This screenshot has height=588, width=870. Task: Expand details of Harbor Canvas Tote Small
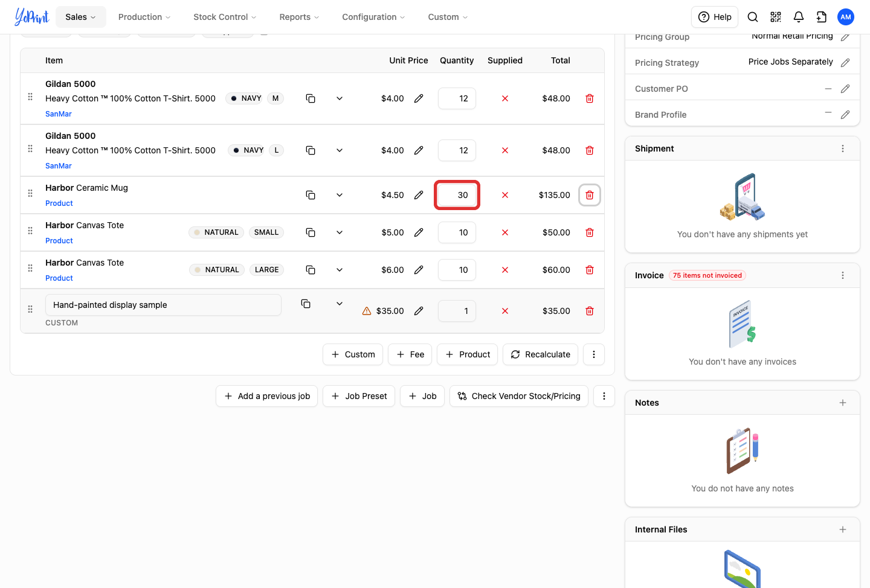(340, 232)
